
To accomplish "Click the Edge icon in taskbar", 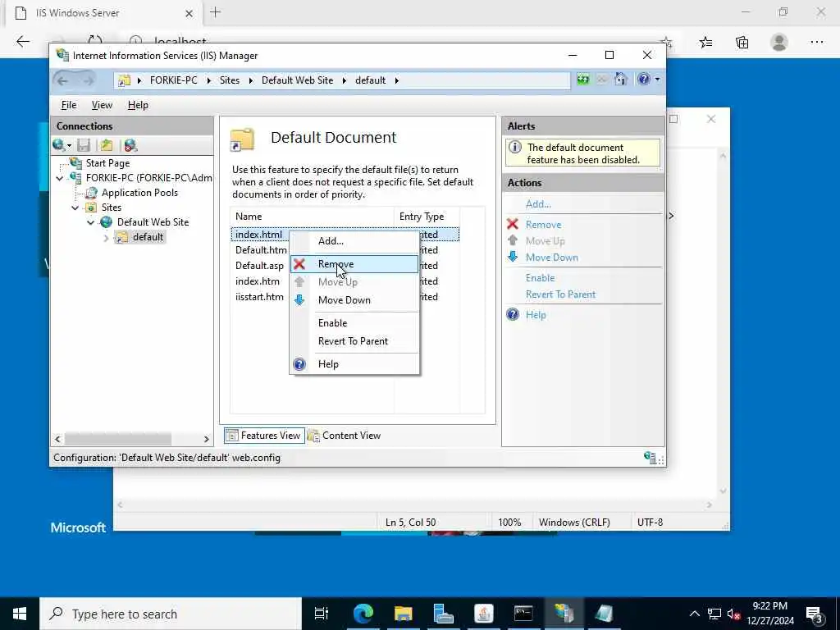I will pos(363,614).
